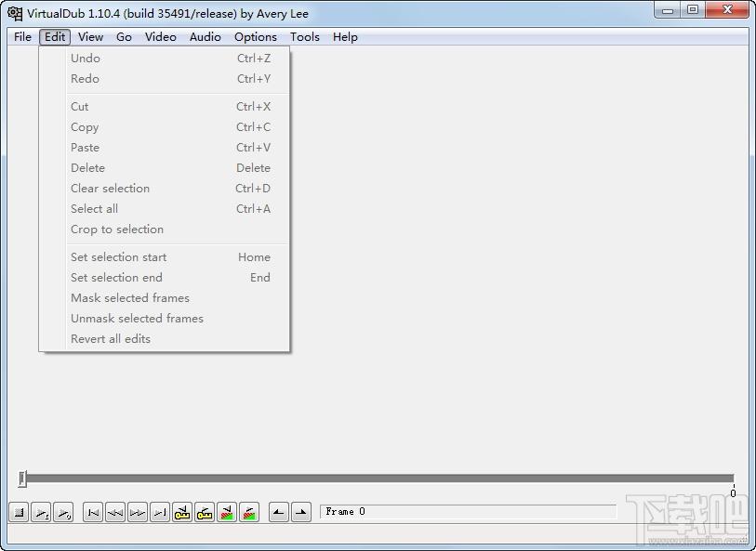This screenshot has width=756, height=551.
Task: Choose Unmask selected frames entry
Action: 165,319
